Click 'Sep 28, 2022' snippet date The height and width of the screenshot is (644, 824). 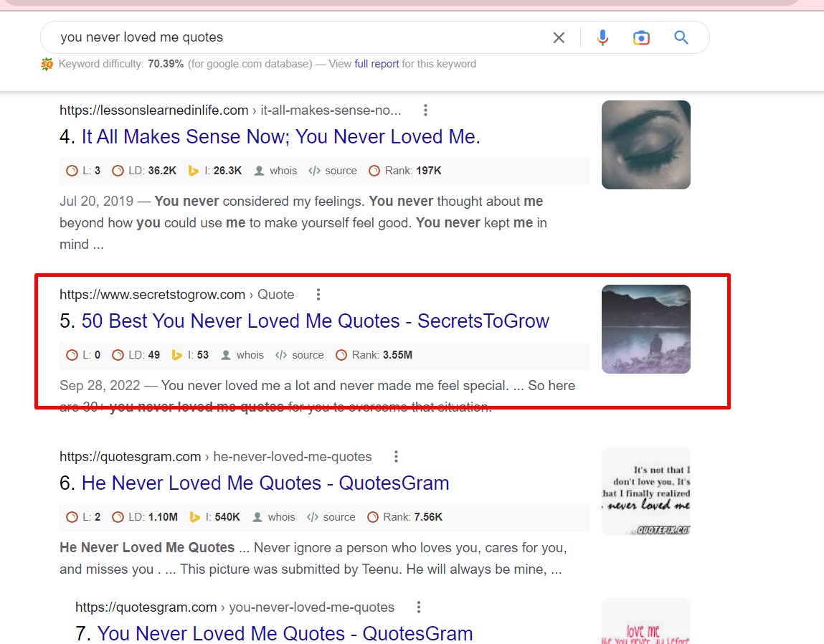[x=100, y=386]
